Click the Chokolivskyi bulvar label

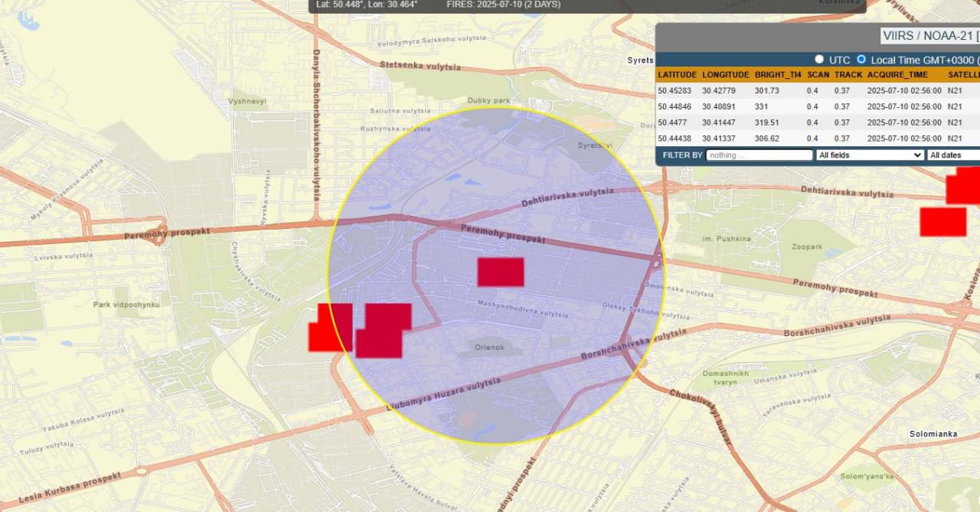[x=701, y=419]
